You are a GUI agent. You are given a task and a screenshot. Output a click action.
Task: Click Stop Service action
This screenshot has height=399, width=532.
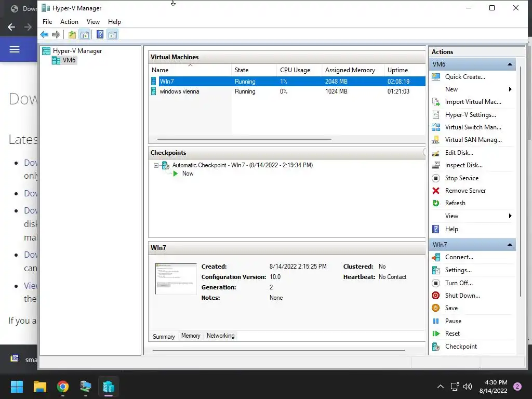point(461,178)
